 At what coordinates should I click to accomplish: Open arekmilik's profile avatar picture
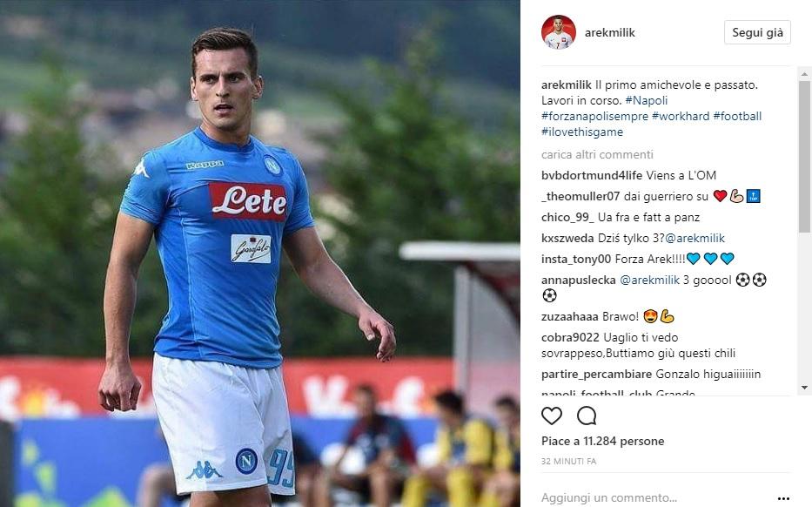click(x=559, y=32)
